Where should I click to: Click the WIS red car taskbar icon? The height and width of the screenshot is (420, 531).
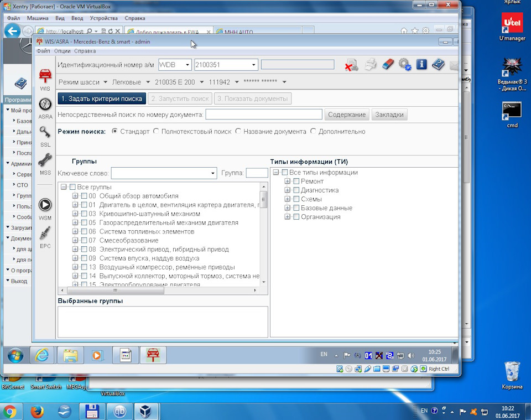153,355
